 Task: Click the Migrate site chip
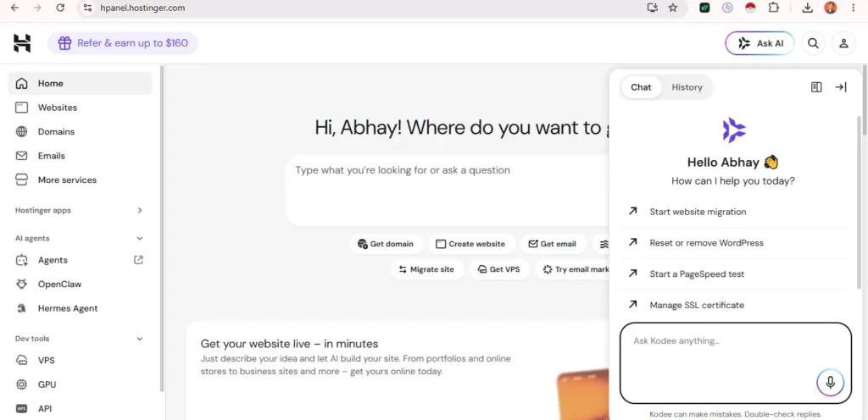[x=427, y=269]
